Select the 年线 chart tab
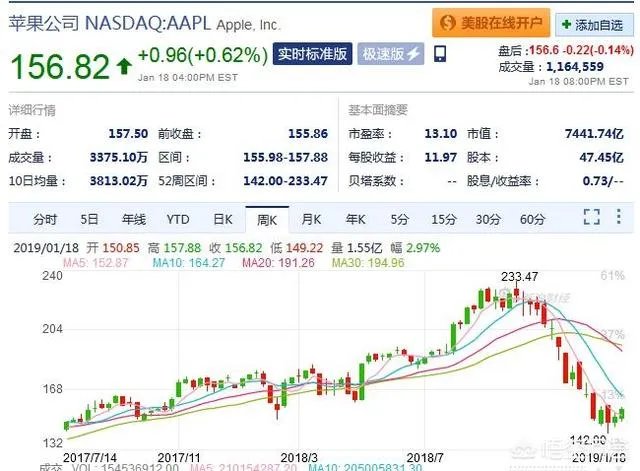The width and height of the screenshot is (640, 471). click(133, 220)
